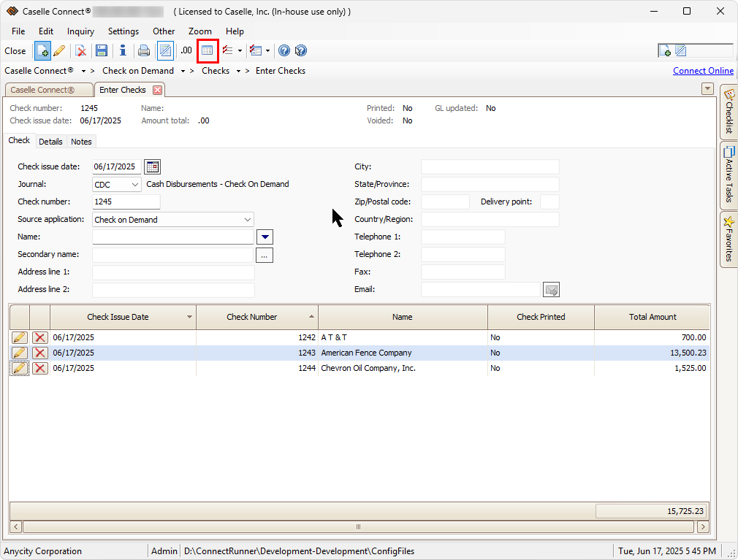Viewport: 738px width, 560px height.
Task: Switch to the Details tab
Action: pos(50,142)
